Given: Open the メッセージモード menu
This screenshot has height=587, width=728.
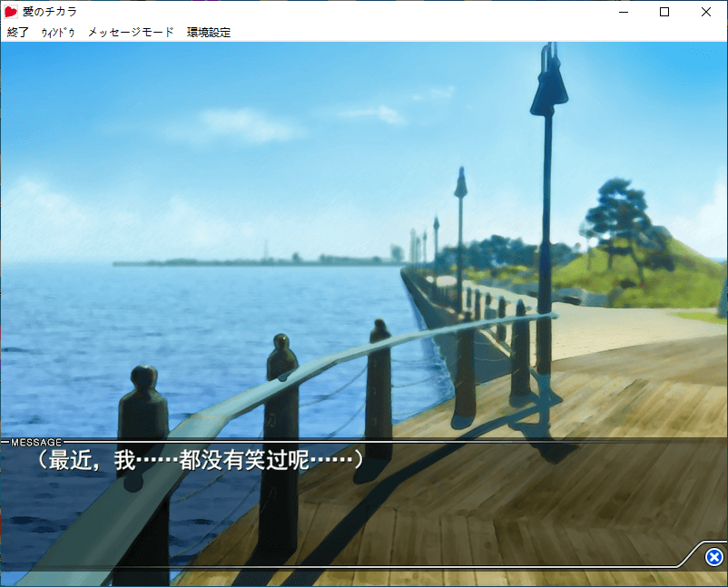Looking at the screenshot, I should 131,32.
